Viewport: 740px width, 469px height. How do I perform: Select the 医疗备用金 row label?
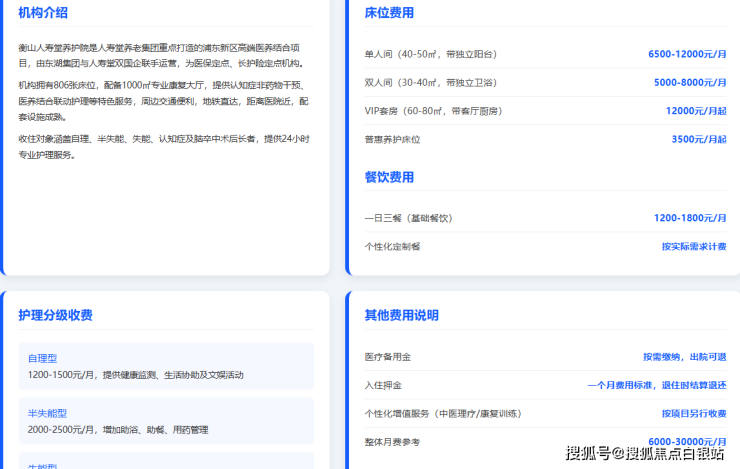pyautogui.click(x=387, y=357)
